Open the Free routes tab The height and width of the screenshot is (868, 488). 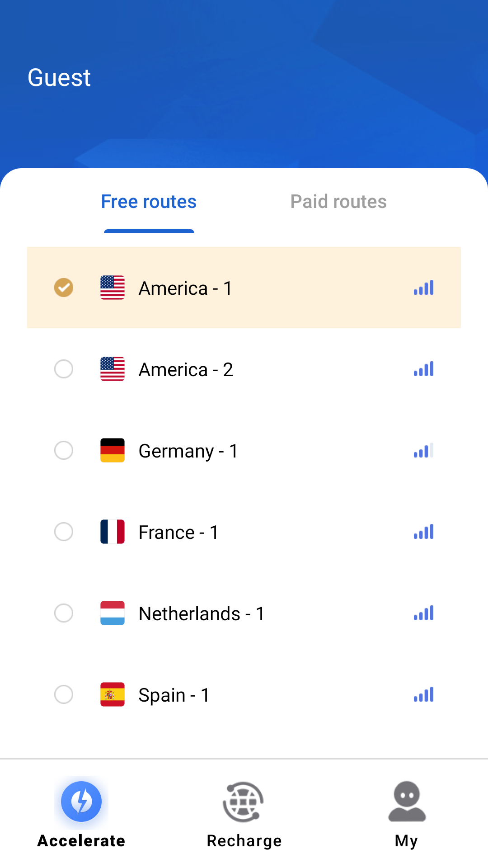(149, 202)
